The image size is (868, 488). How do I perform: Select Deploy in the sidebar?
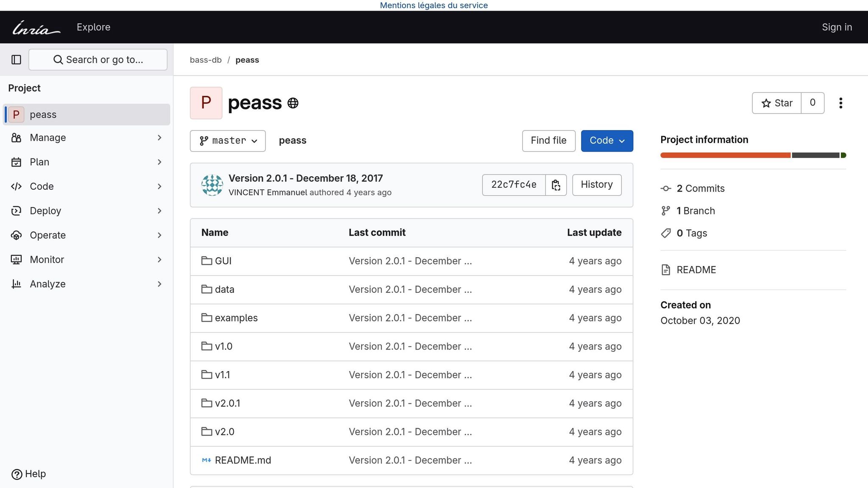pyautogui.click(x=86, y=211)
